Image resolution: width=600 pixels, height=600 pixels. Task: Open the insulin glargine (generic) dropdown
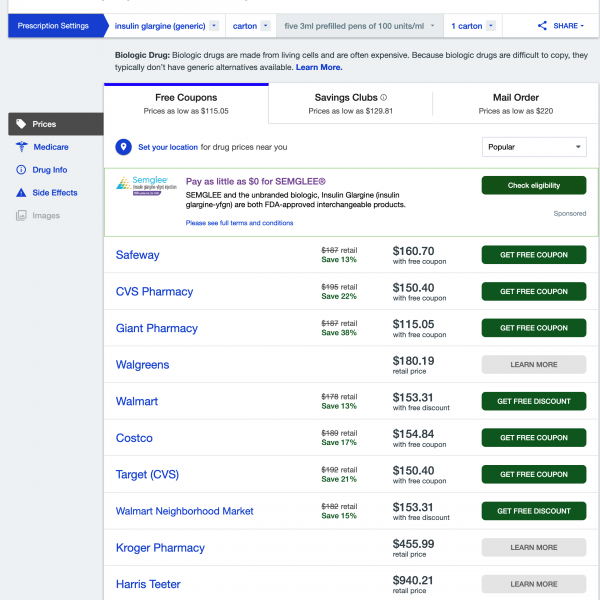coord(213,25)
